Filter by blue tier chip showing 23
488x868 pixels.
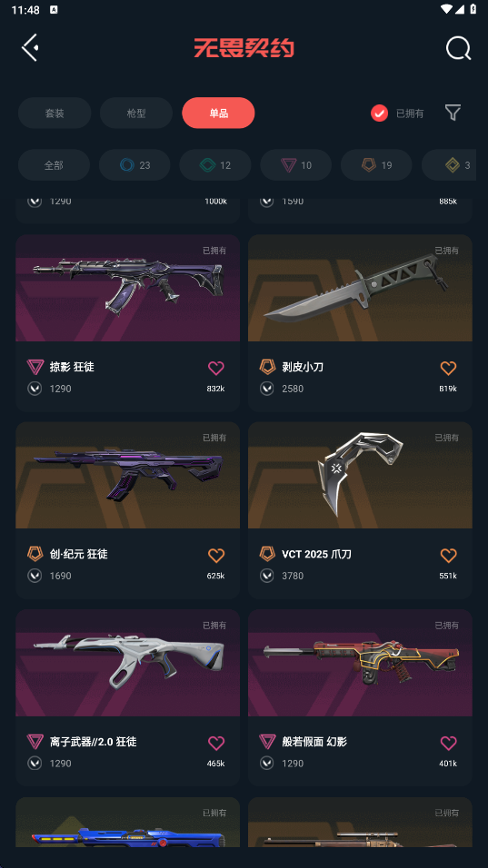134,165
